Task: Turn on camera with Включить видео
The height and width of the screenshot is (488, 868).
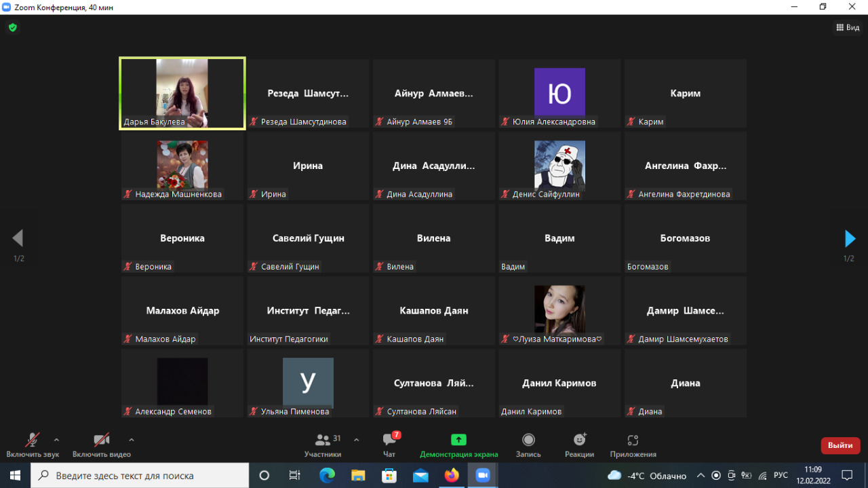Action: [x=102, y=440]
